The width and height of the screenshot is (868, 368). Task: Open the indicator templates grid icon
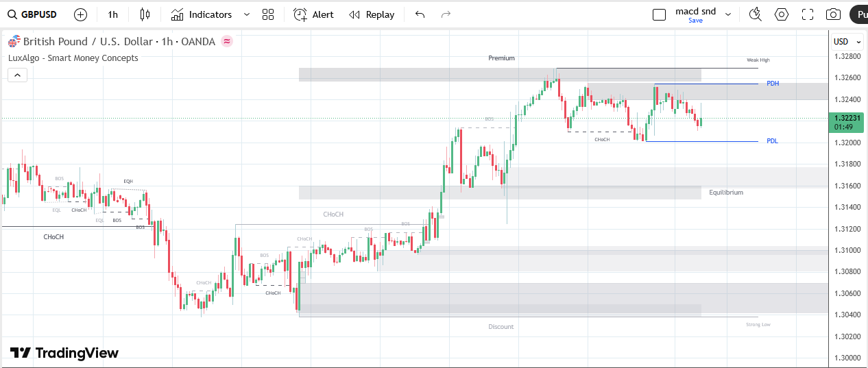pyautogui.click(x=268, y=14)
